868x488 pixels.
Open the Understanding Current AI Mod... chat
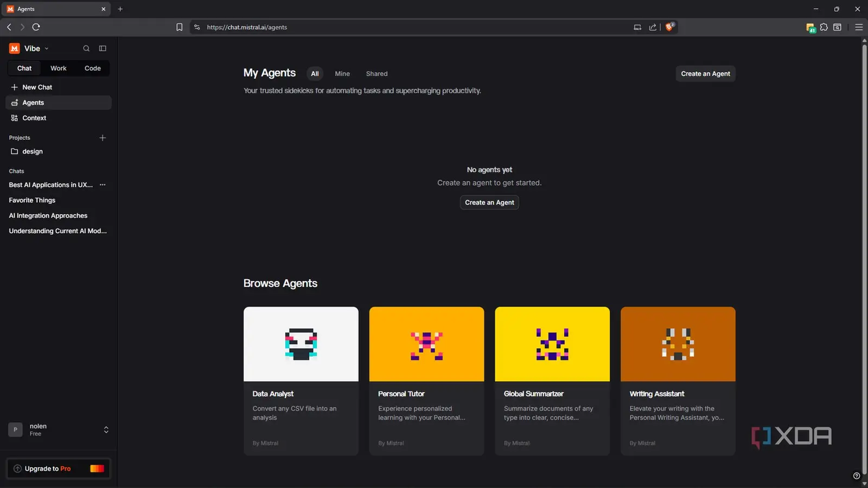(x=58, y=231)
